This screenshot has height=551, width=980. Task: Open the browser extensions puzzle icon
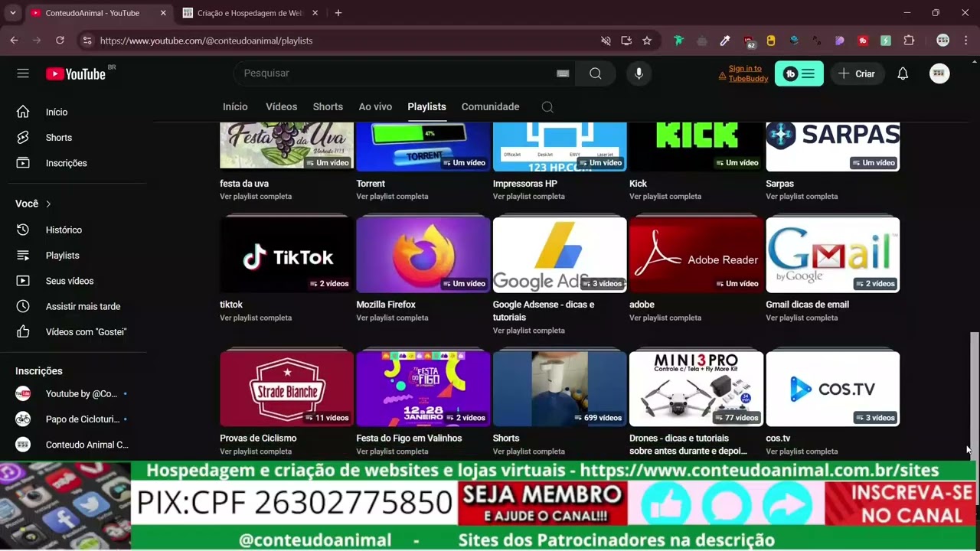coord(909,41)
